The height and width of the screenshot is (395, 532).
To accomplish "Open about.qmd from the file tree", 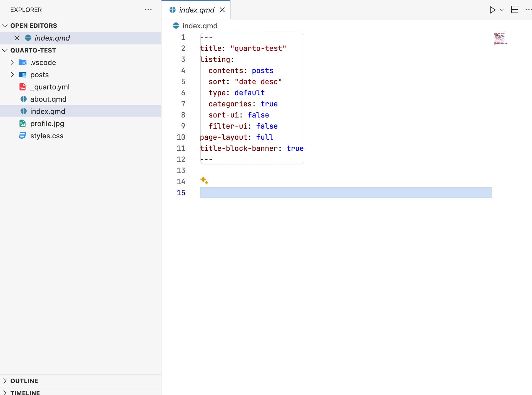I will pyautogui.click(x=48, y=99).
